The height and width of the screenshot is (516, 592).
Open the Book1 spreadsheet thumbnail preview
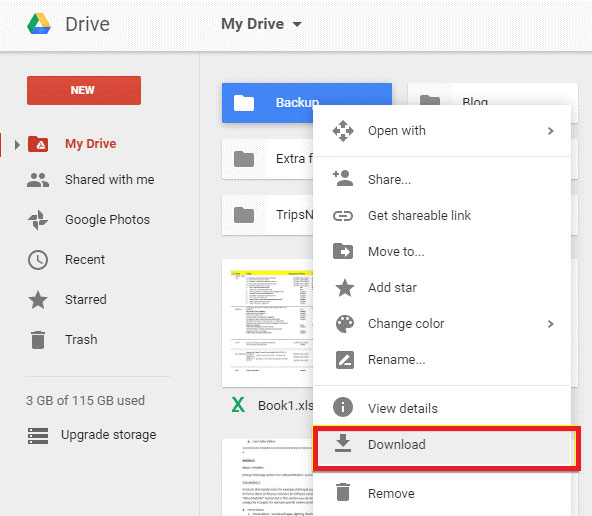(268, 323)
